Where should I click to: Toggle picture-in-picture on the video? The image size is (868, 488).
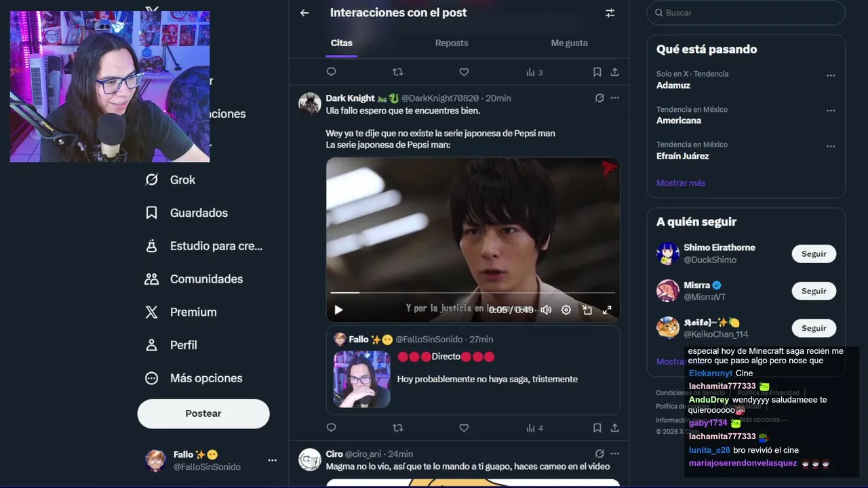(587, 310)
